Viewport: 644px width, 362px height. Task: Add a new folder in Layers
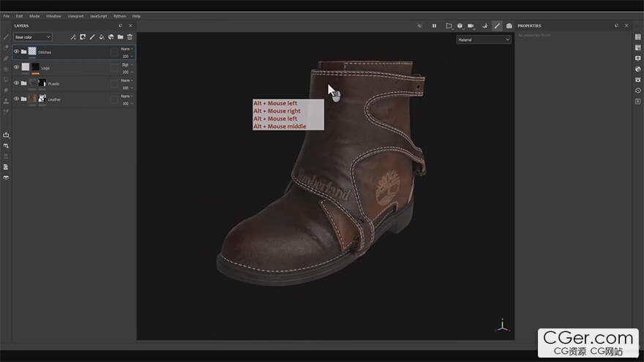point(120,37)
